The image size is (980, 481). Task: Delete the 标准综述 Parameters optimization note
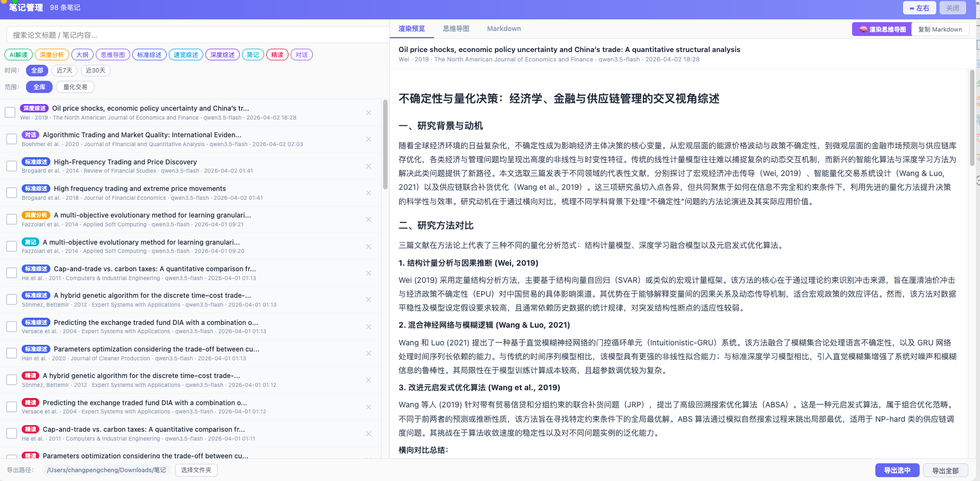point(368,353)
